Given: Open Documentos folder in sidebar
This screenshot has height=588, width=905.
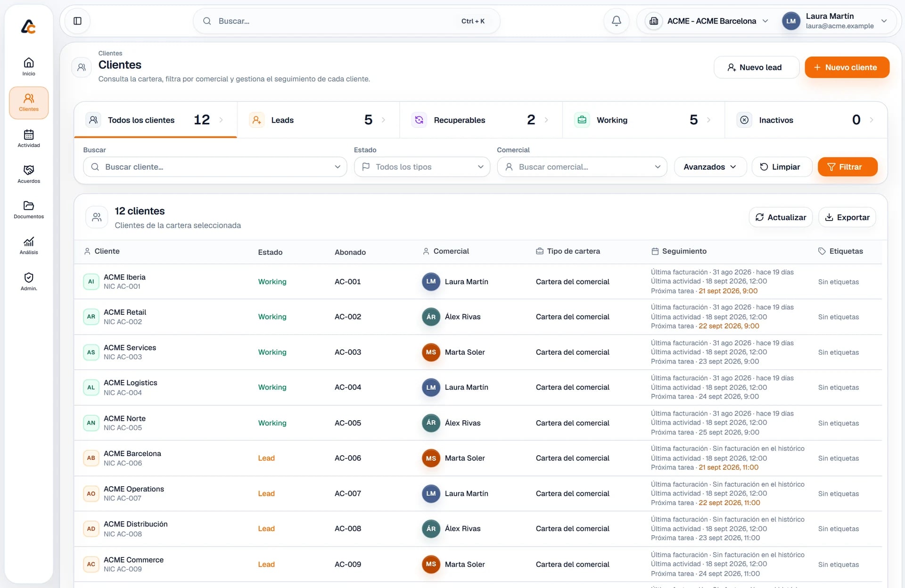Looking at the screenshot, I should pos(29,210).
